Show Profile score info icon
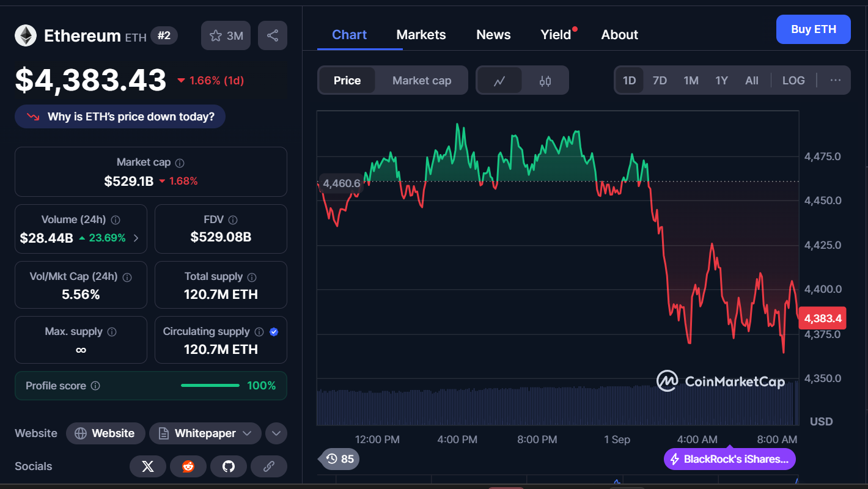Screen dimensions: 868x489 coord(95,386)
